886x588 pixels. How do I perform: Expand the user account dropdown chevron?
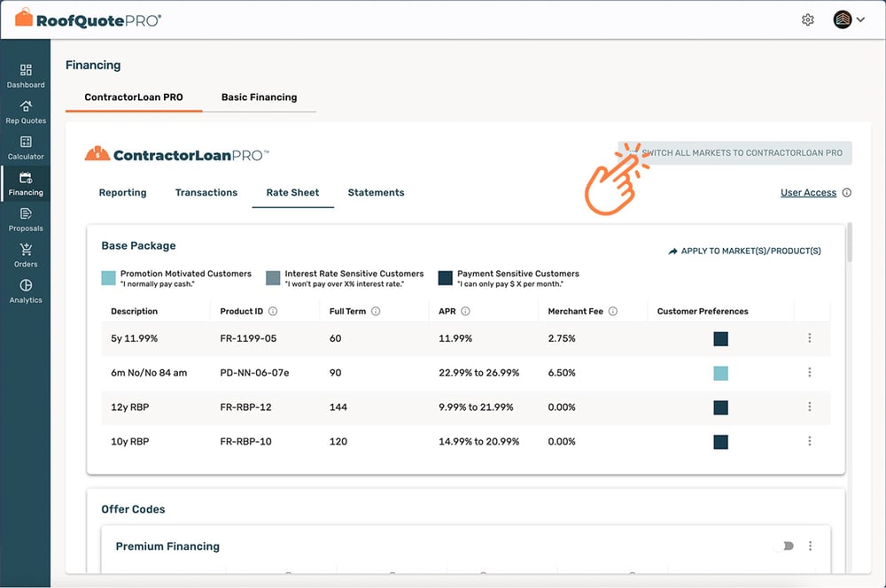(x=860, y=19)
